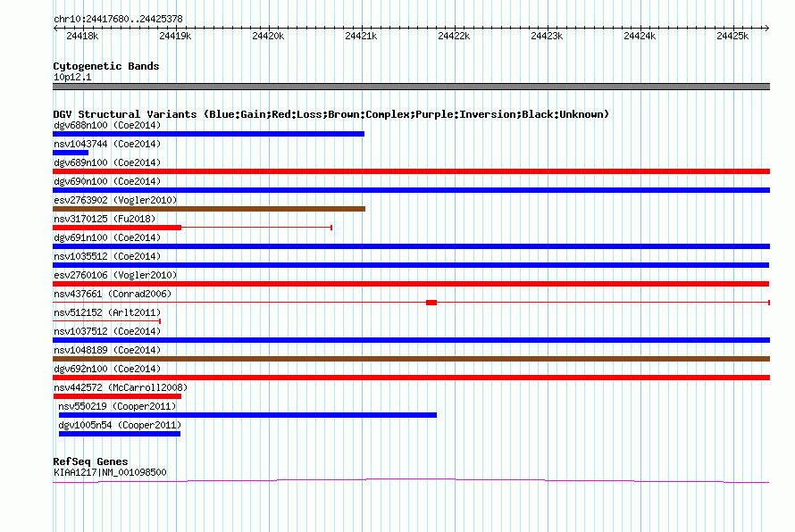Select the 10p12.1 band label
The width and height of the screenshot is (795, 532).
(x=72, y=77)
